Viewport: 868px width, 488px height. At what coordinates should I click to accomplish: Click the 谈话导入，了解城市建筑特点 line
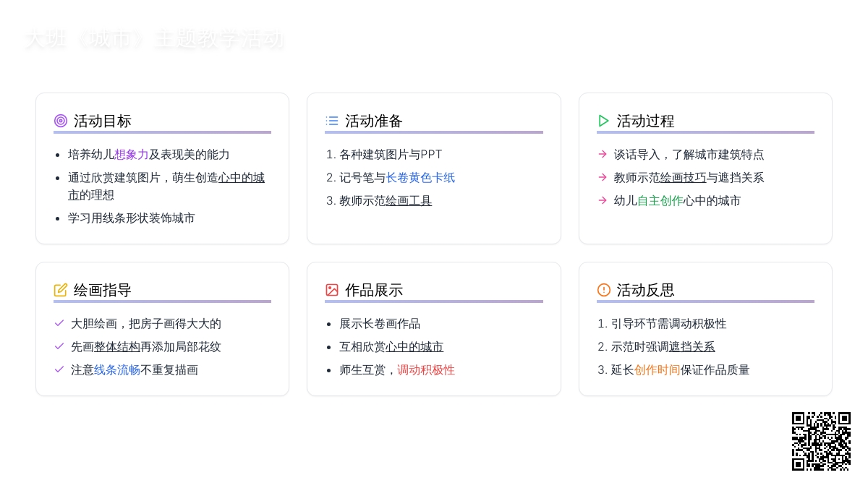689,154
